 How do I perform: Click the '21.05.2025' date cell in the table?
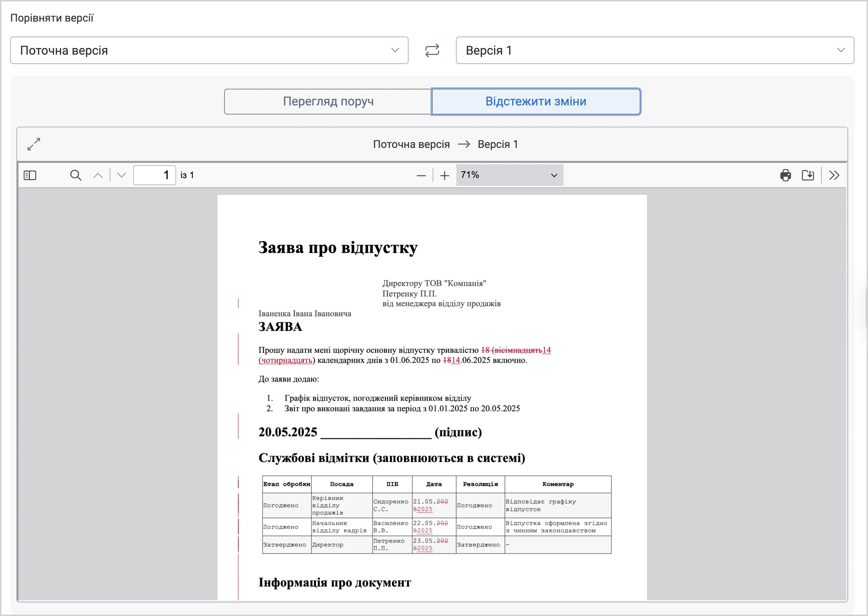click(434, 506)
